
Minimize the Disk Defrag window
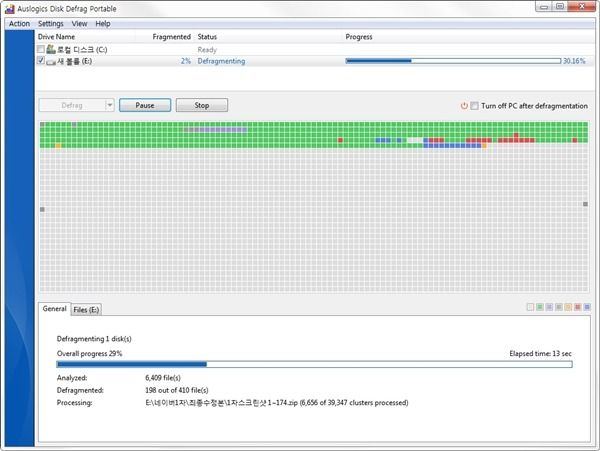[x=544, y=7]
